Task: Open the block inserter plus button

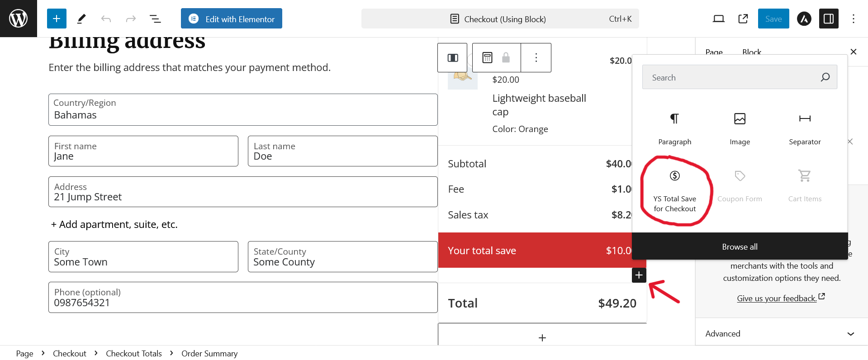Action: pos(57,19)
